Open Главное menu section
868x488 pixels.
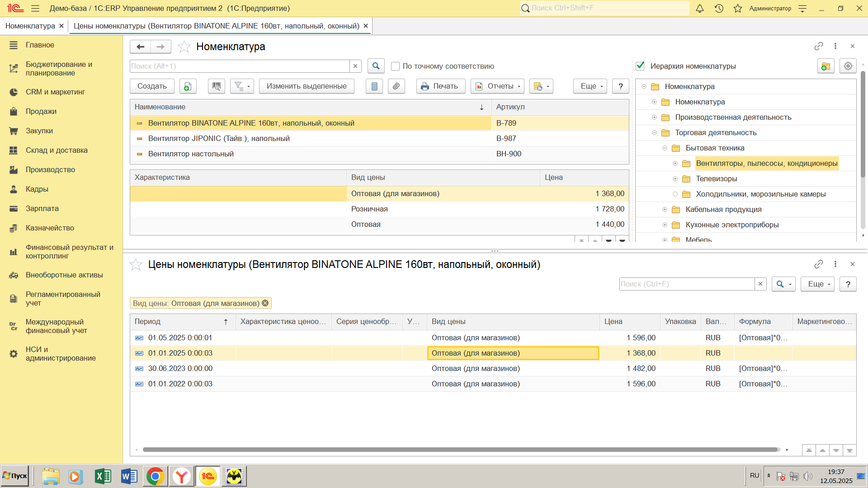[x=40, y=45]
